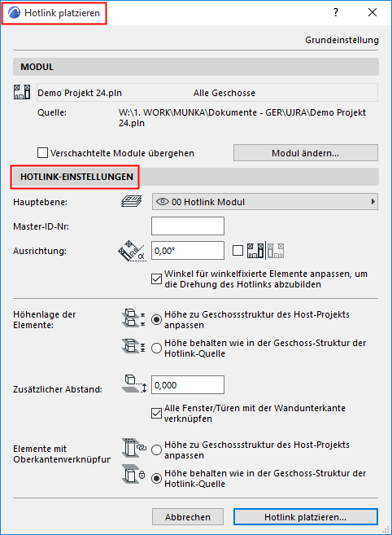Click the Ausrichtung angle field showing 0,00°
392x535 pixels.
point(188,251)
